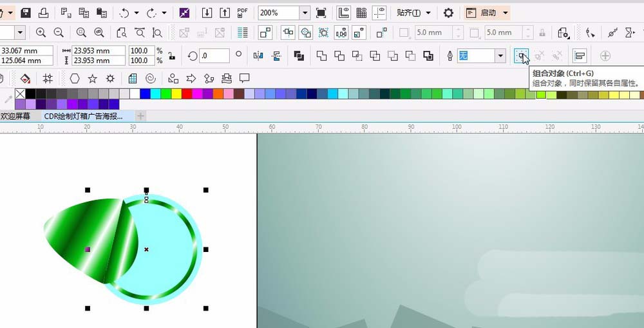
Task: Expand the Redo history dropdown arrow
Action: pos(164,13)
